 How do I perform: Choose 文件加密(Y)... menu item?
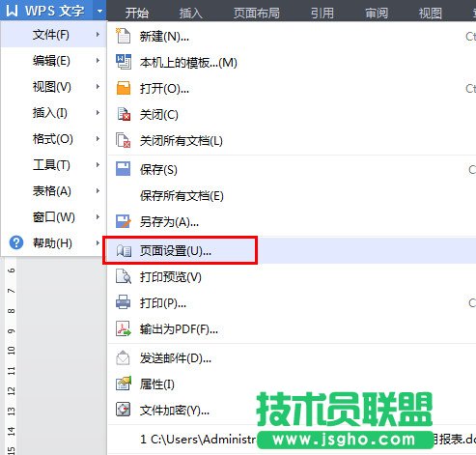292,410
